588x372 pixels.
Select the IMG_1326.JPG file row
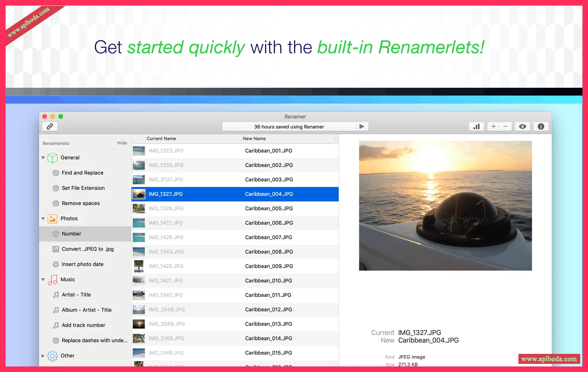pyautogui.click(x=235, y=208)
